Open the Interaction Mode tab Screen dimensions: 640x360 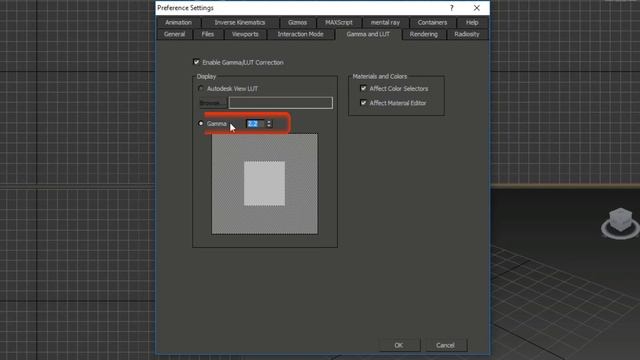click(300, 34)
